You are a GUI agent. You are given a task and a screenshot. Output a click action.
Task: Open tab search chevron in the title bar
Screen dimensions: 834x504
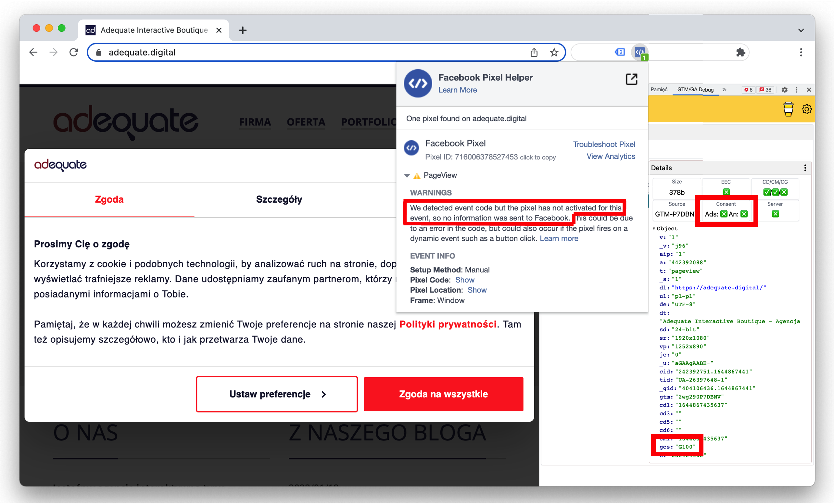[801, 31]
